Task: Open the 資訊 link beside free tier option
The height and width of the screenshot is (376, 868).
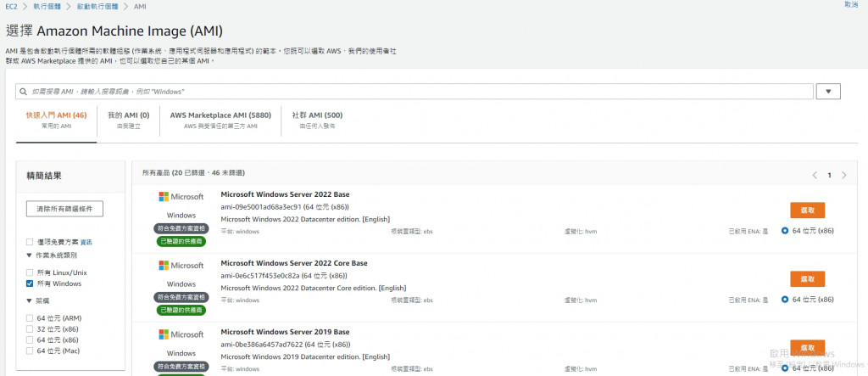Action: (86, 243)
